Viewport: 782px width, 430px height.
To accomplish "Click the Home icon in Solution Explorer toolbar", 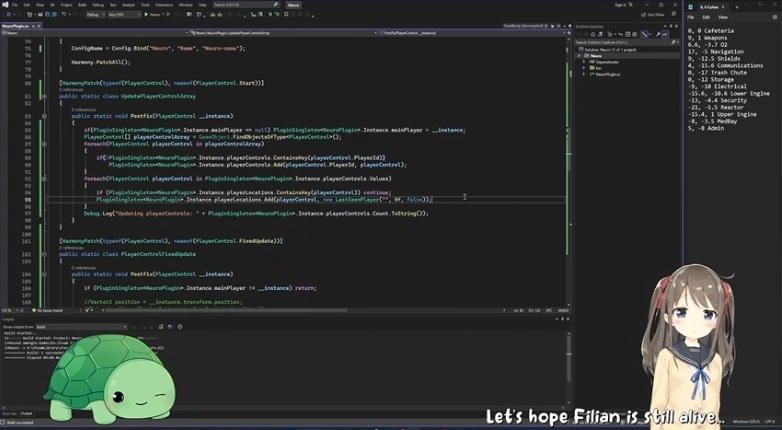I will click(x=593, y=34).
